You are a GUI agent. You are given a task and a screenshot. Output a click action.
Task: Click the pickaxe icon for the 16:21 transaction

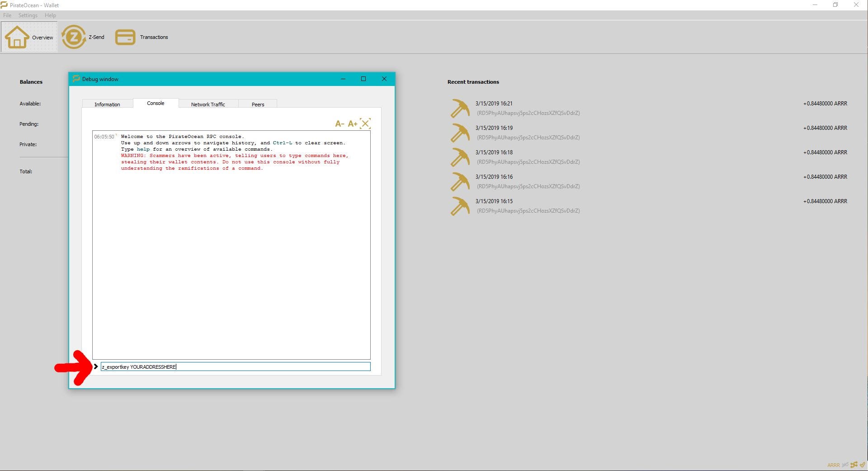coord(460,109)
